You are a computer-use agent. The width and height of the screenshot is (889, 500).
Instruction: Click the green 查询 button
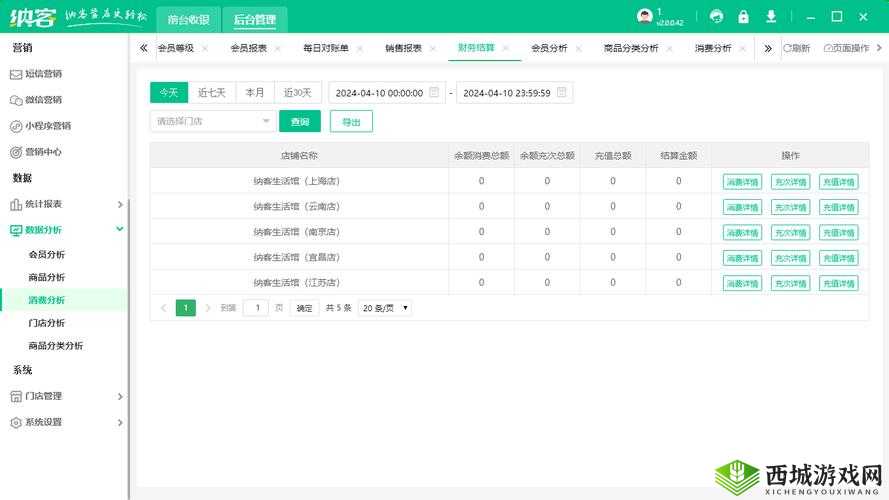(x=300, y=121)
